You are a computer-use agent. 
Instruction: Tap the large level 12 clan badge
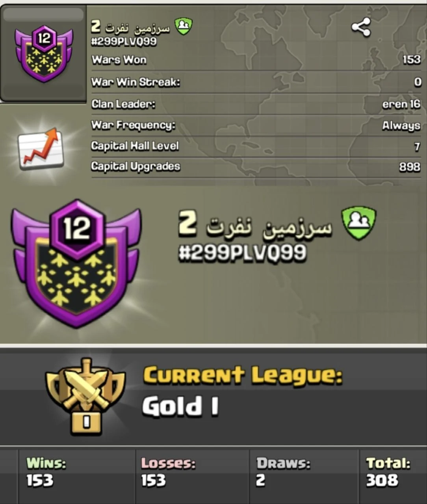pyautogui.click(x=76, y=263)
